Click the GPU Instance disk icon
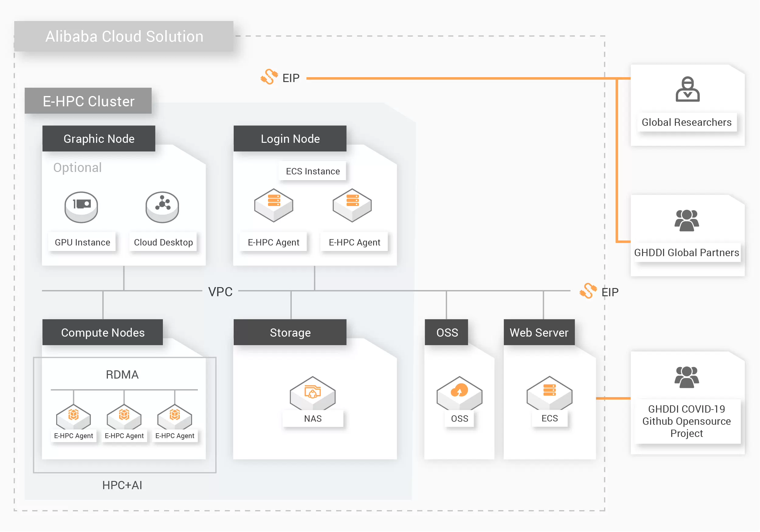The width and height of the screenshot is (760, 532). point(81,207)
